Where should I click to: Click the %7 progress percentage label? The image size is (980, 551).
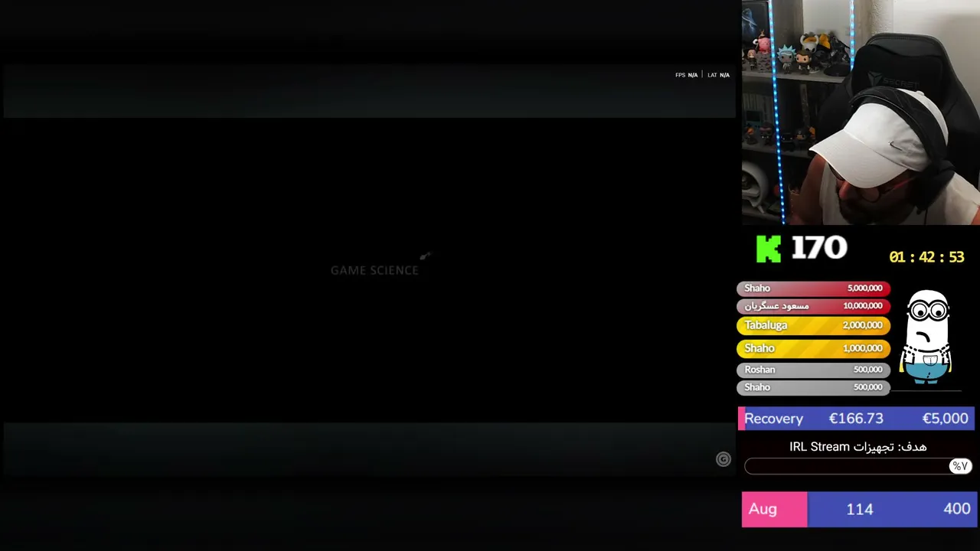click(960, 466)
